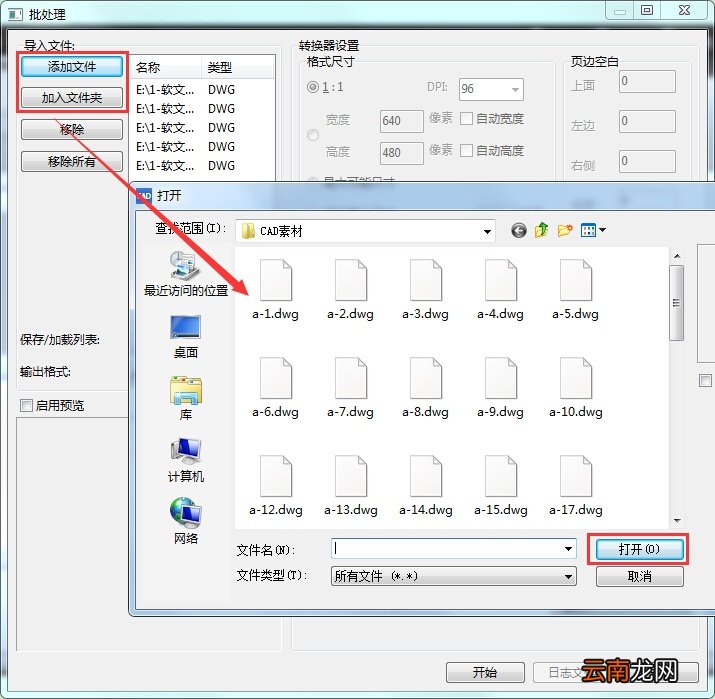Select 桌面 in the places bar

pyautogui.click(x=186, y=337)
